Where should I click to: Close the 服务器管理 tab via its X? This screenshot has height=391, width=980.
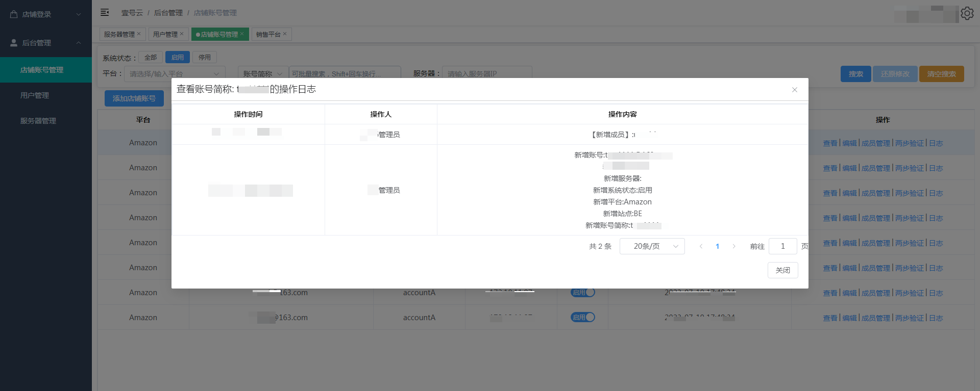tap(139, 34)
